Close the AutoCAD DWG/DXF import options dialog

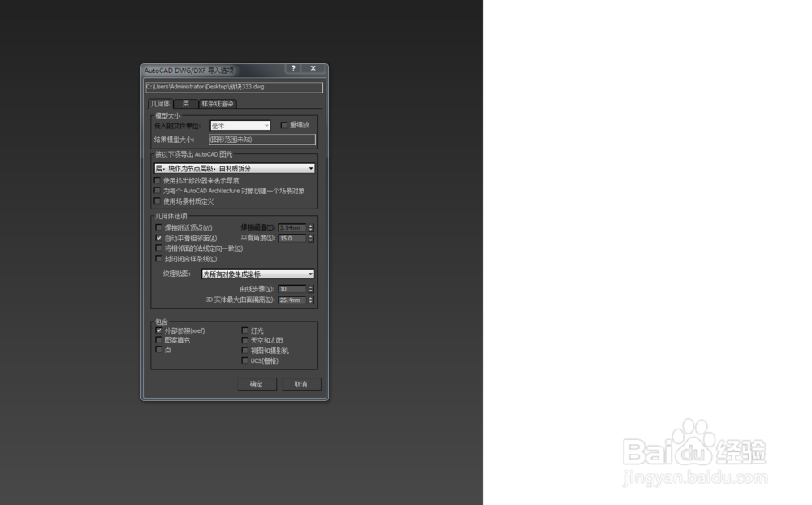[x=313, y=68]
